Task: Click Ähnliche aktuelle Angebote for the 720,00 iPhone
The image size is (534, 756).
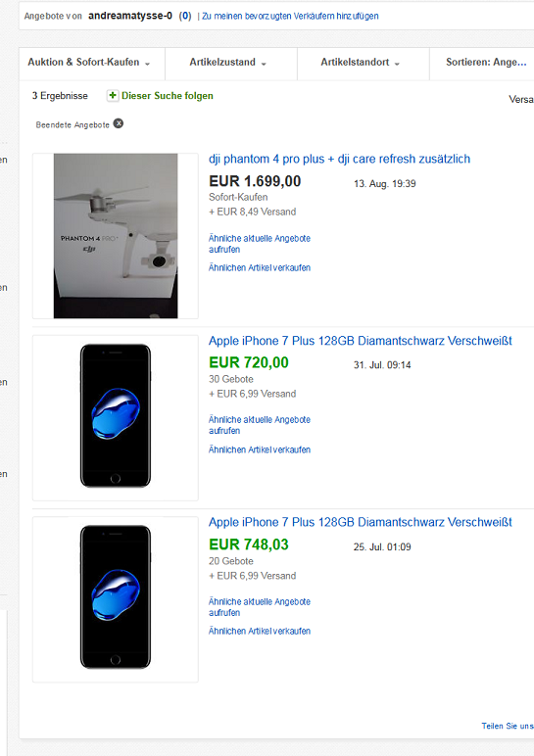Action: click(x=260, y=425)
